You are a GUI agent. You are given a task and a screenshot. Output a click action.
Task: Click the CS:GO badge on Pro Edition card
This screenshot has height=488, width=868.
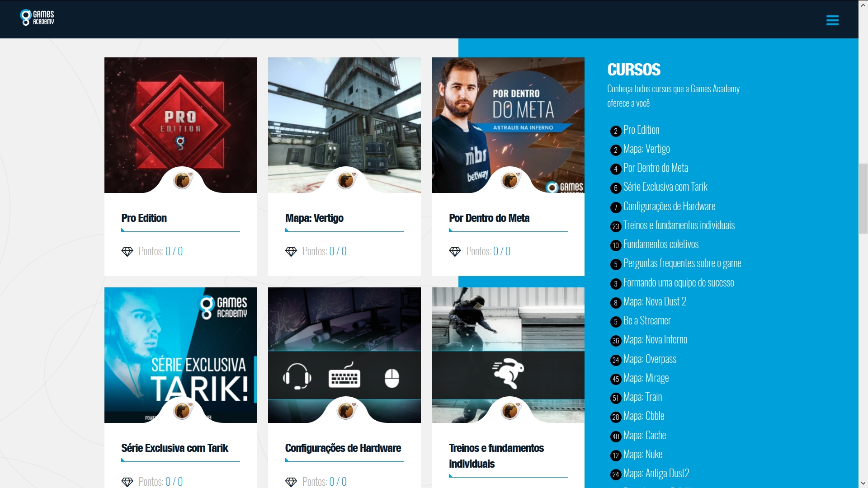[183, 180]
